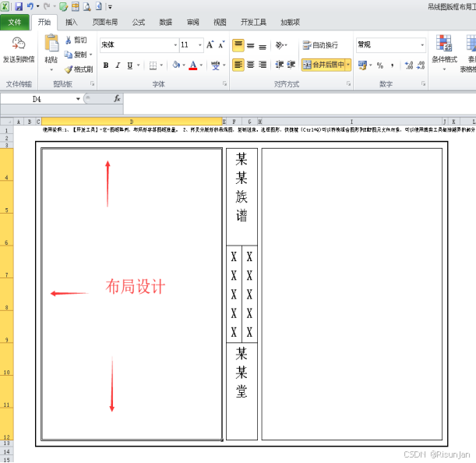The width and height of the screenshot is (476, 463).
Task: Click Send to WeChat icon
Action: [x=19, y=44]
